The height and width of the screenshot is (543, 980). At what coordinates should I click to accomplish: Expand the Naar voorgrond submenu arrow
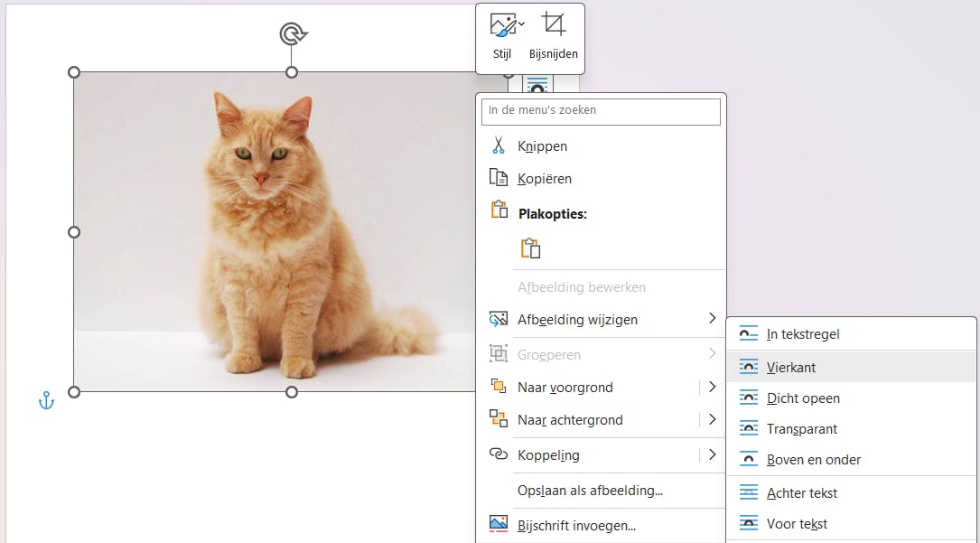712,387
